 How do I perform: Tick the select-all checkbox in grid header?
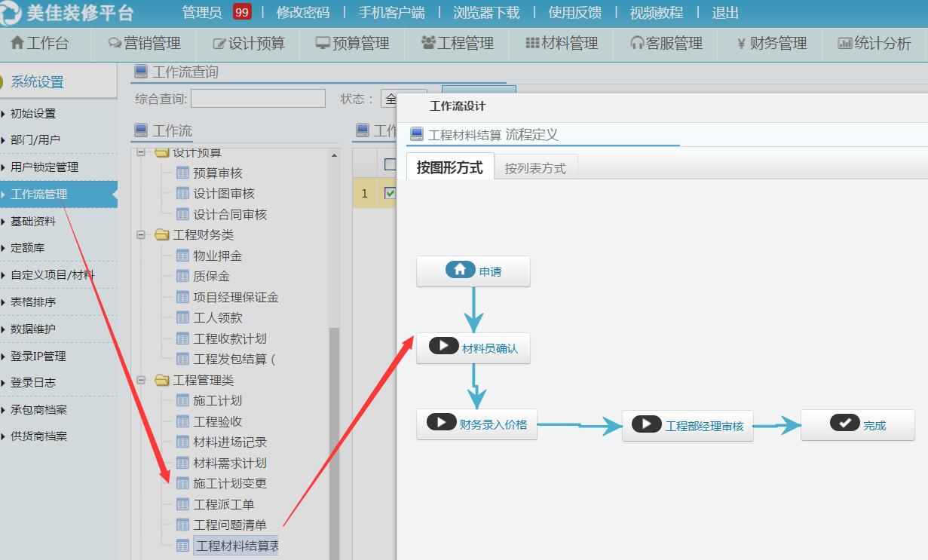click(x=390, y=164)
